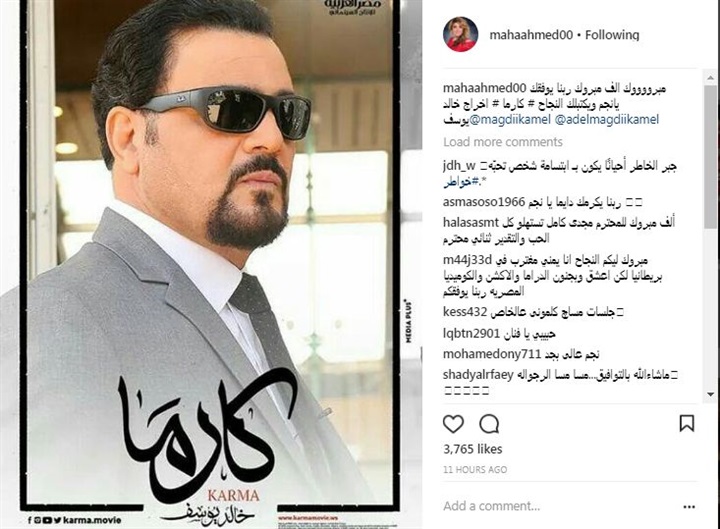Open the shadyalrfaey commenter profile
Image resolution: width=720 pixels, height=529 pixels.
[x=478, y=375]
